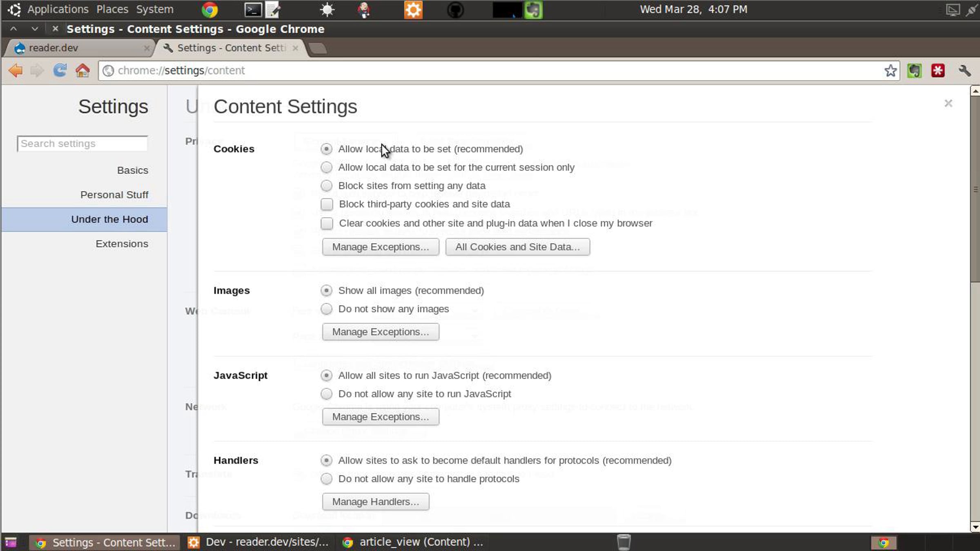Open the wrench menu icon
980x551 pixels.
pyautogui.click(x=964, y=71)
